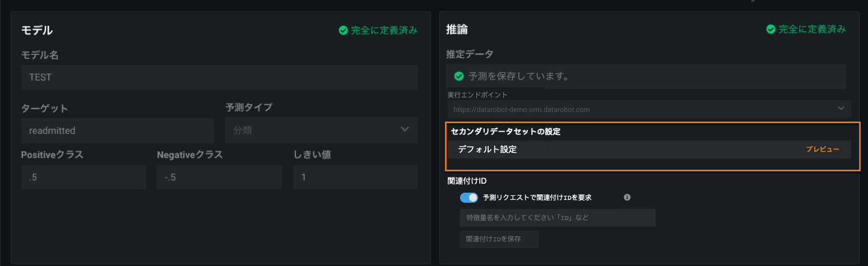
Task: Click the ターゲット field containing readmitted
Action: (117, 130)
